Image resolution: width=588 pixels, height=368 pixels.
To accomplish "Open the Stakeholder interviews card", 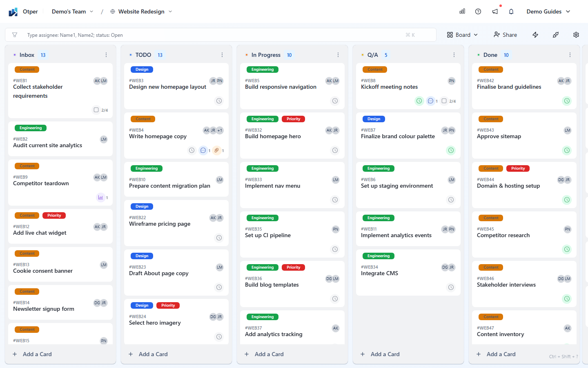I will point(524,284).
